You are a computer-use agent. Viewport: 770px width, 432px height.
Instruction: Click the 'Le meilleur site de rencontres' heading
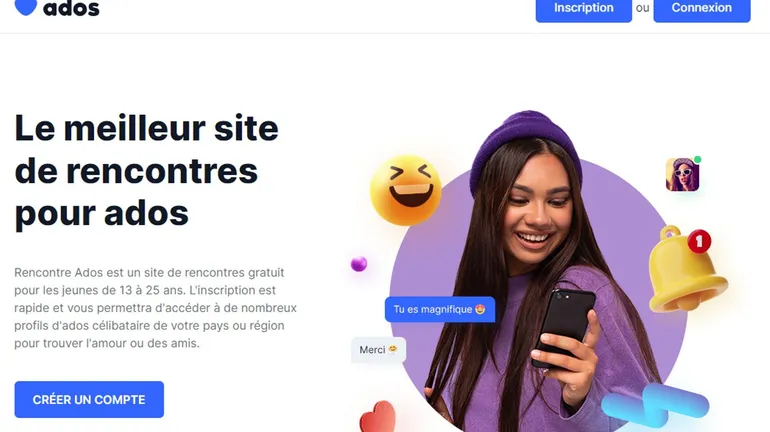[x=146, y=170]
